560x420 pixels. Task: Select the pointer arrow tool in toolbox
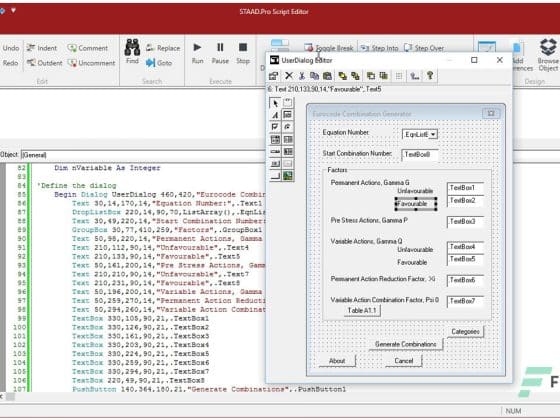[x=275, y=103]
